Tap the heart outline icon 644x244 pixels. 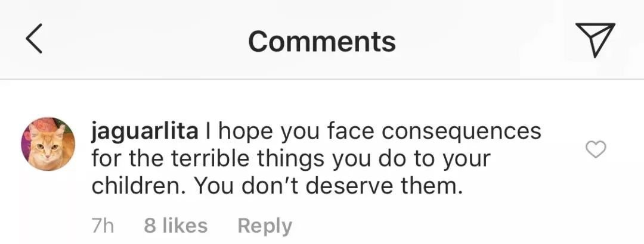coord(595,151)
